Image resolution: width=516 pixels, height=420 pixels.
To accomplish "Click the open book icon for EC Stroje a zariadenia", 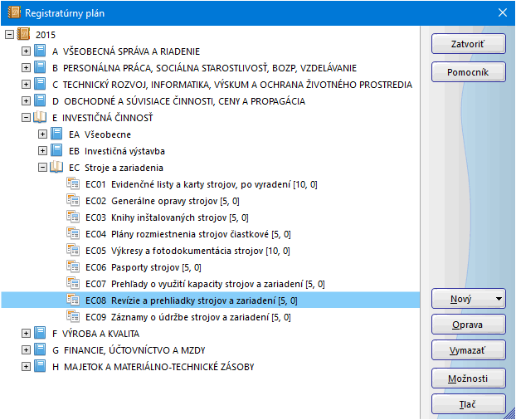I will 56,168.
